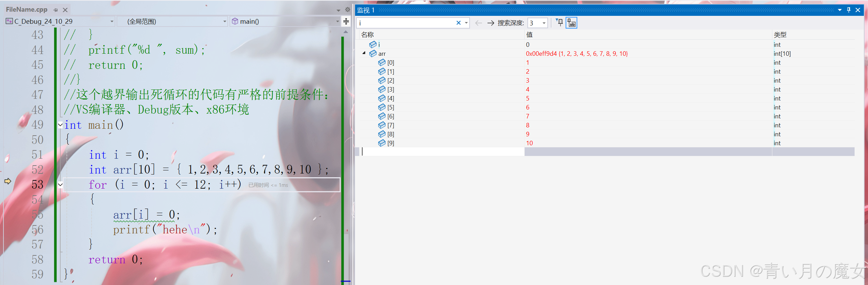Image resolution: width=868 pixels, height=285 pixels.
Task: Open editor settings gear icon
Action: [x=347, y=10]
